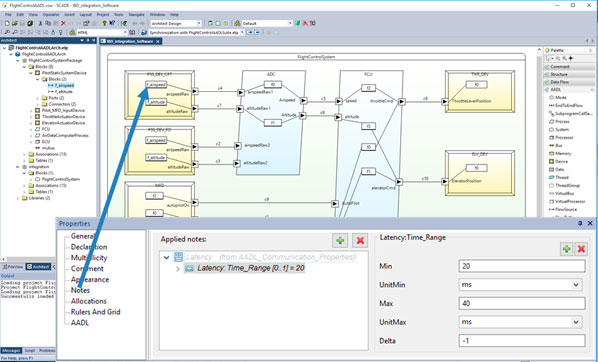598x362 pixels.
Task: Select the Data tool in palette
Action: [557, 169]
